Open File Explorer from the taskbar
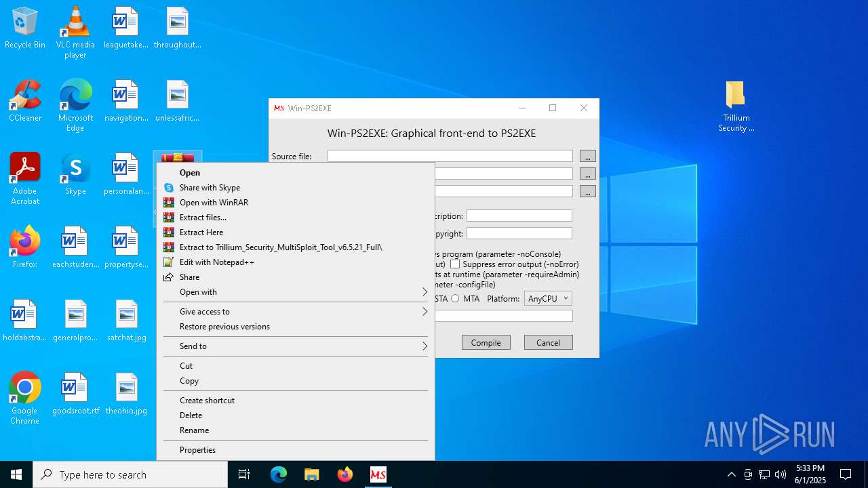Viewport: 868px width, 488px height. [312, 474]
